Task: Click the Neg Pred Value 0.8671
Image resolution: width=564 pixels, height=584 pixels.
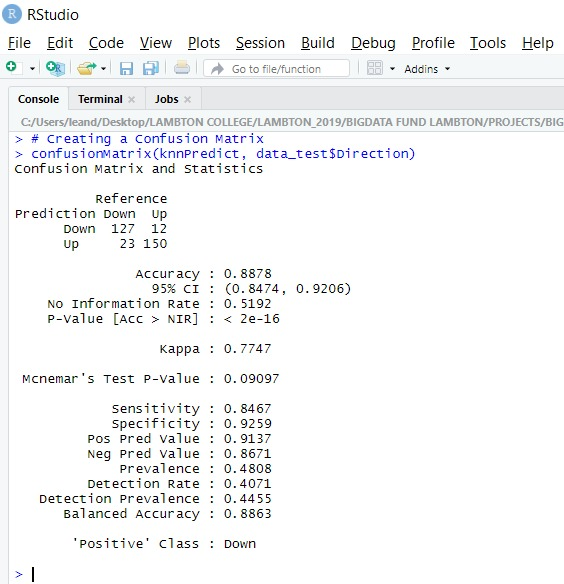Action: click(247, 454)
